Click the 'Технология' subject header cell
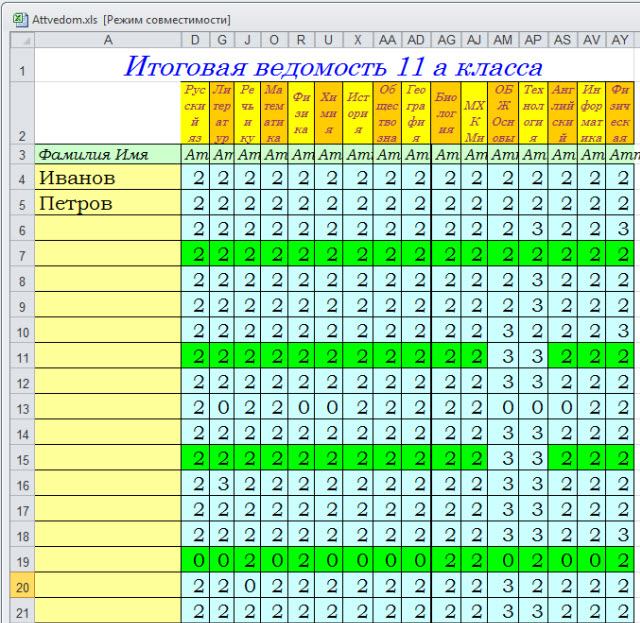Screen dimensions: 640x623 pos(533,113)
